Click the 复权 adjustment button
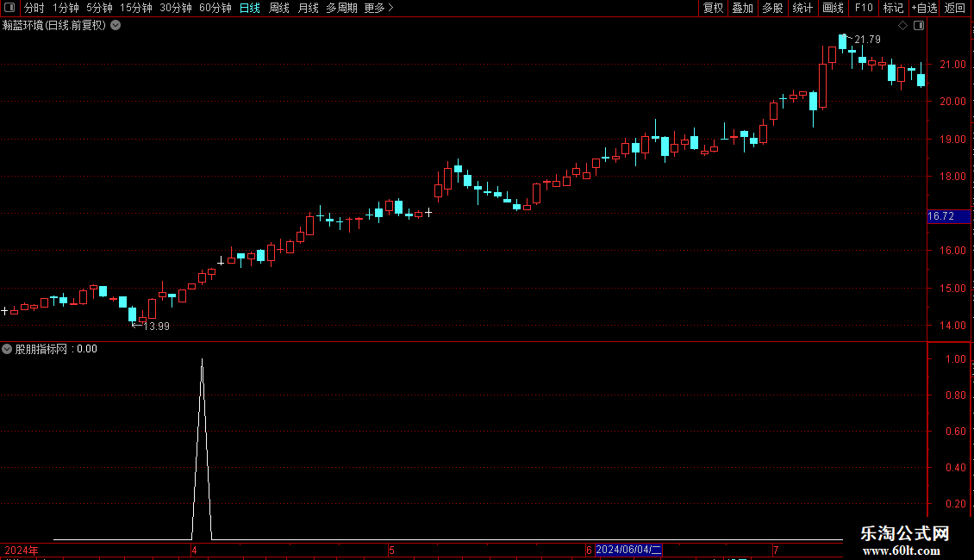The width and height of the screenshot is (974, 560). click(x=713, y=8)
